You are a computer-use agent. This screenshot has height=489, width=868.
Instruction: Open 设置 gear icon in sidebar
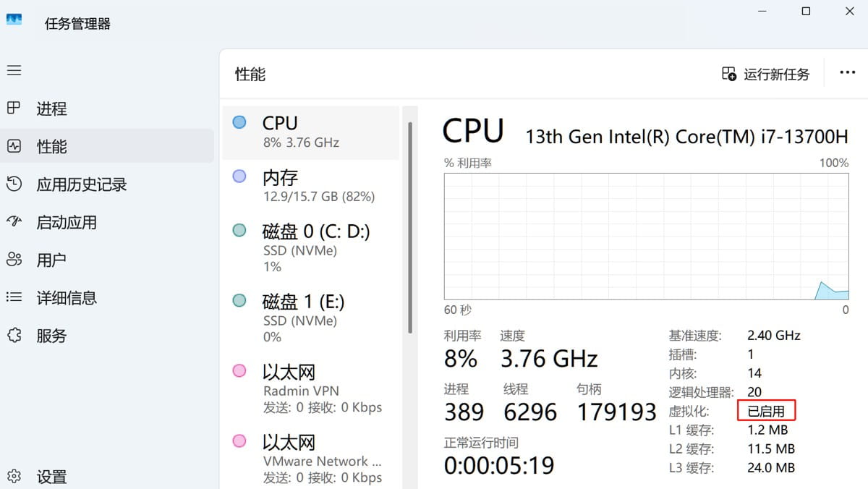tap(14, 477)
